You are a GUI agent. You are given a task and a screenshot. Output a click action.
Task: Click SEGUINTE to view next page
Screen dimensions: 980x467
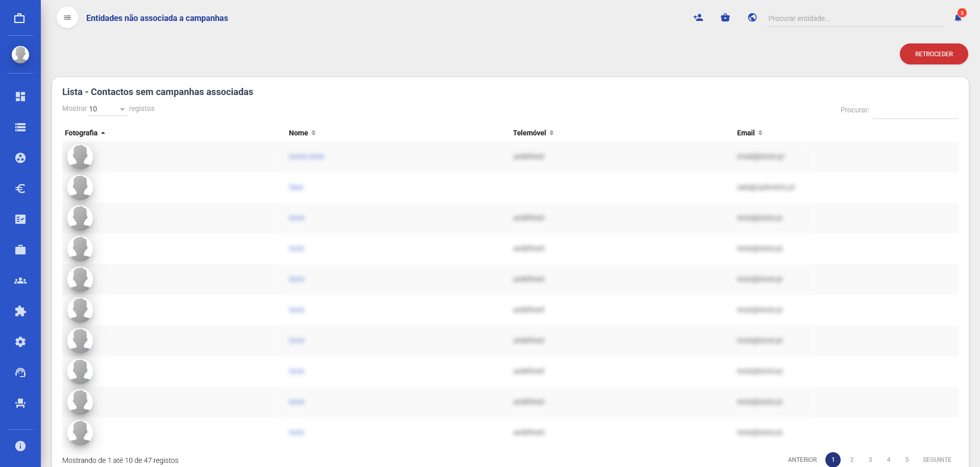pyautogui.click(x=937, y=460)
